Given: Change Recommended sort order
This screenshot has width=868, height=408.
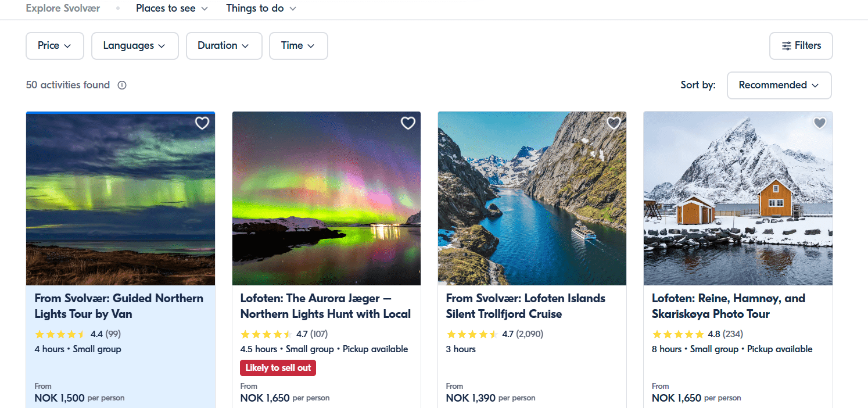Looking at the screenshot, I should click(x=779, y=85).
